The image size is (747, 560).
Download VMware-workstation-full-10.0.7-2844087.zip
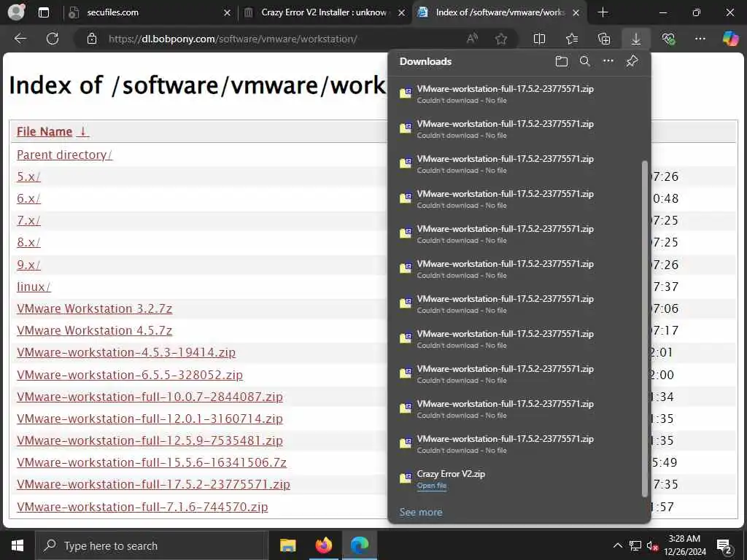pyautogui.click(x=150, y=397)
